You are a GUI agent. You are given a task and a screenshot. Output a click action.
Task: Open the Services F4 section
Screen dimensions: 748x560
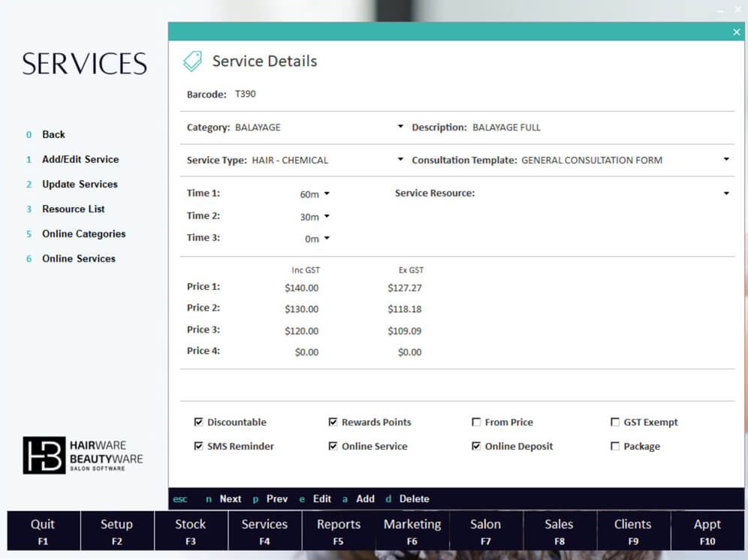pyautogui.click(x=264, y=531)
